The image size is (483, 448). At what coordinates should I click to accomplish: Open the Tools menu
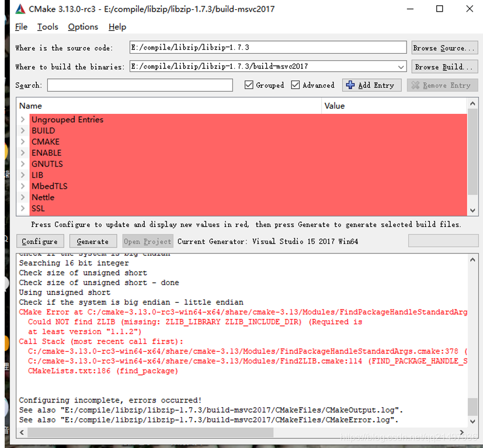tap(48, 27)
